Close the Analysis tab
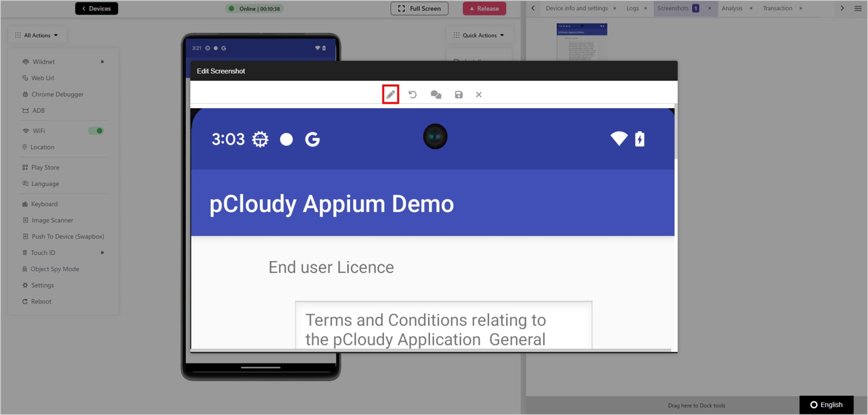The image size is (868, 415). coord(751,8)
